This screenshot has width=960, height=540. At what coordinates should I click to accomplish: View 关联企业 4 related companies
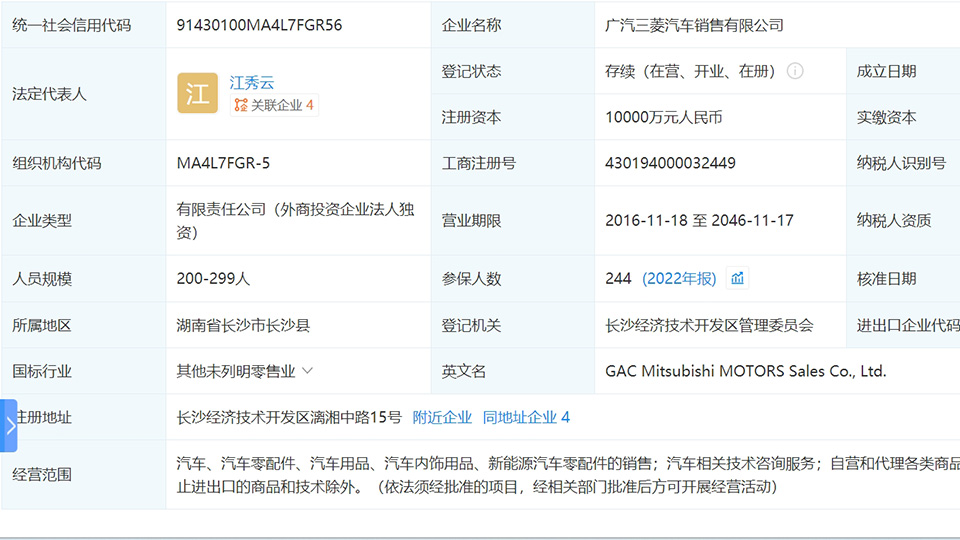point(274,105)
